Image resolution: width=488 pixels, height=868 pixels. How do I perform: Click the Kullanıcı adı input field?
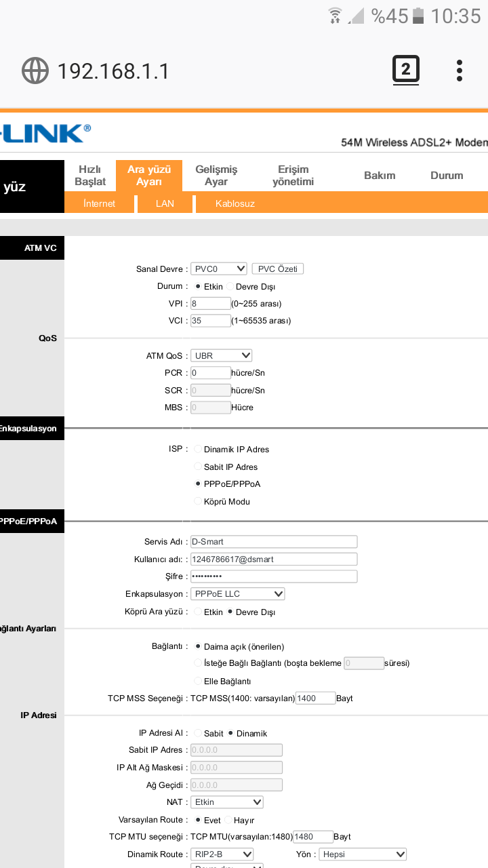pos(273,559)
